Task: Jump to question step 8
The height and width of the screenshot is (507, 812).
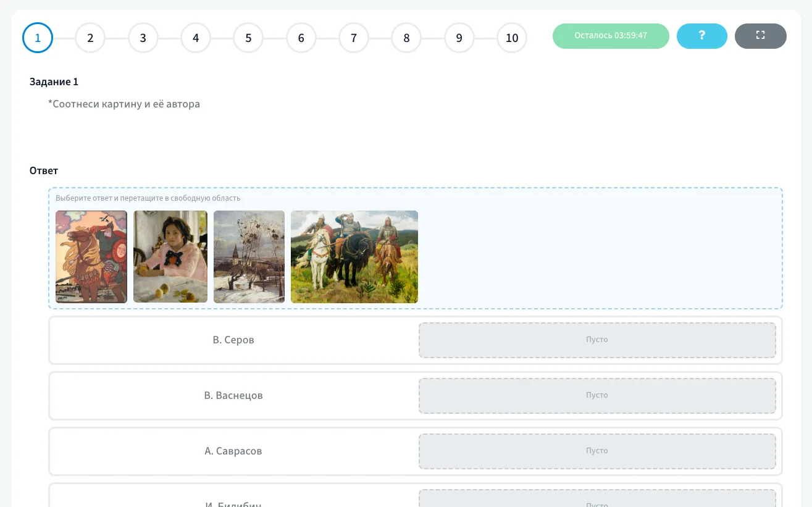Action: point(406,38)
